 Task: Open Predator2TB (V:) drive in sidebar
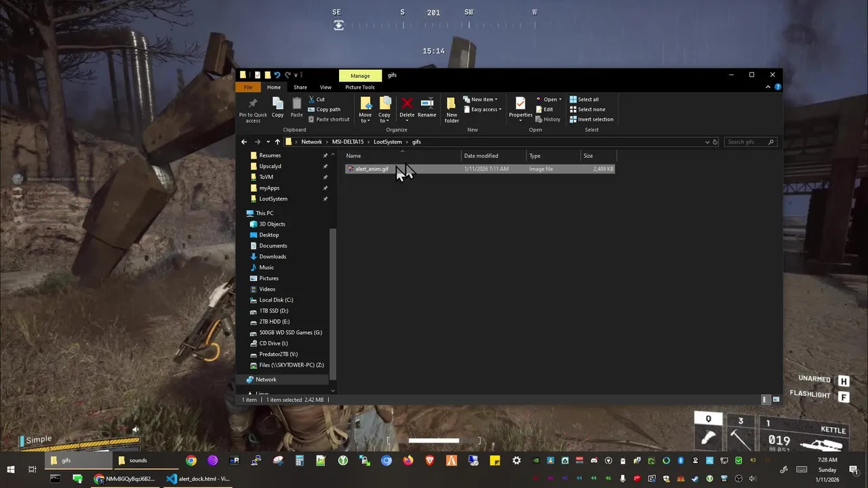tap(278, 354)
